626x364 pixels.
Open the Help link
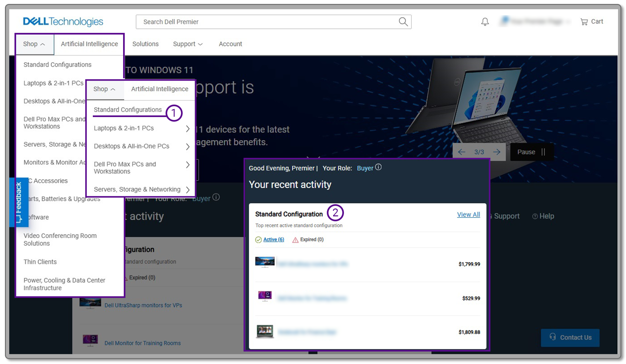pos(543,216)
